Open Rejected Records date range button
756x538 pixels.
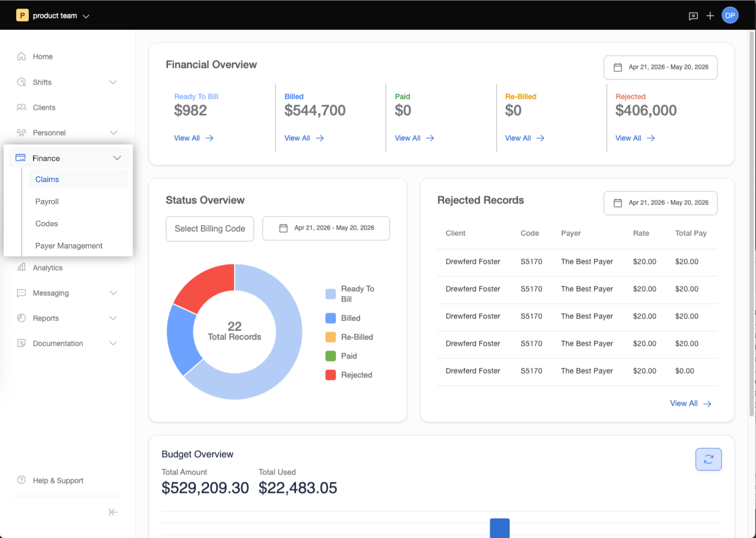click(660, 203)
